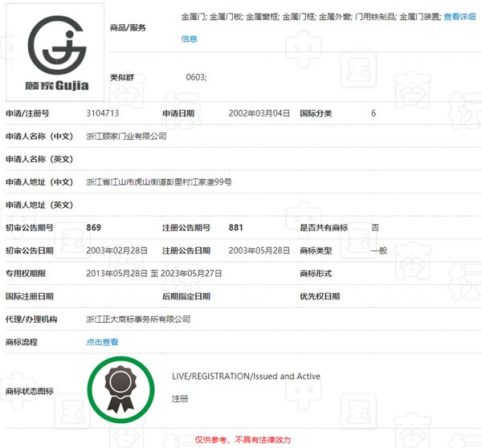Click the 类似群 label
Screen dimensions: 482x448
(x=122, y=77)
